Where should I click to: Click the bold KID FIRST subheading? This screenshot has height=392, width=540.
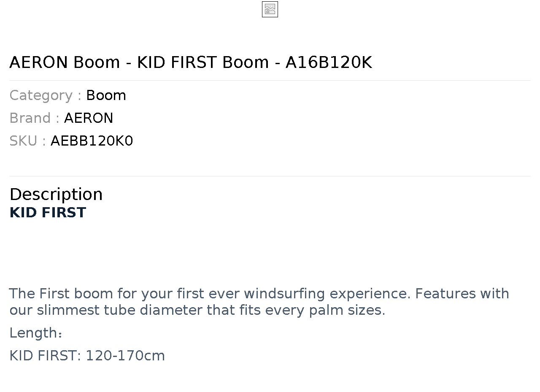(48, 213)
